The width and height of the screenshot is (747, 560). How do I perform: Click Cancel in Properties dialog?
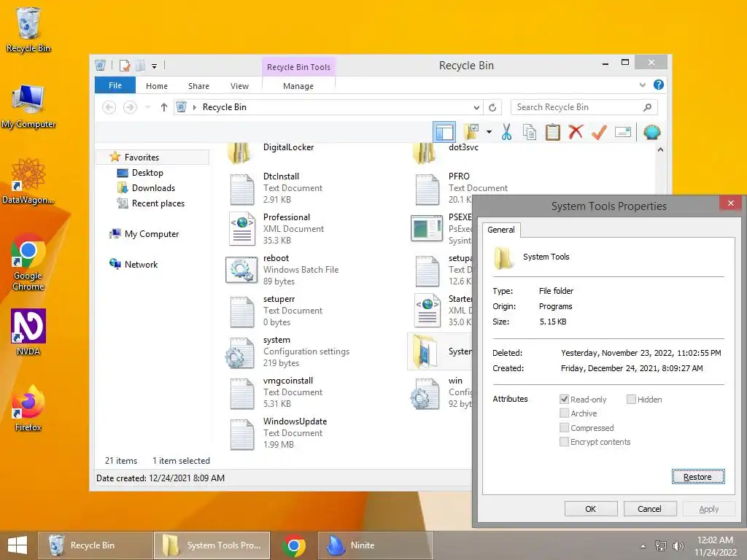[x=649, y=508]
